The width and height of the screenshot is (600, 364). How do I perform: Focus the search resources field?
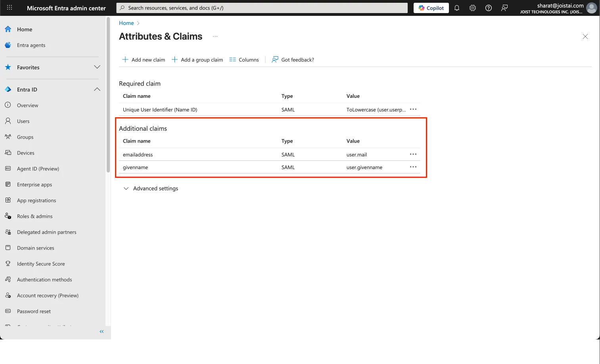click(x=262, y=8)
